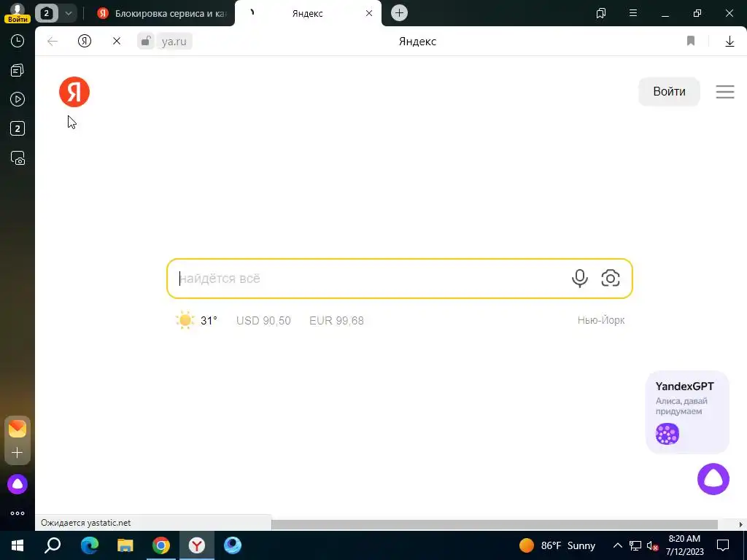The width and height of the screenshot is (747, 560).
Task: Click the scrollbar right arrow
Action: coord(741,524)
